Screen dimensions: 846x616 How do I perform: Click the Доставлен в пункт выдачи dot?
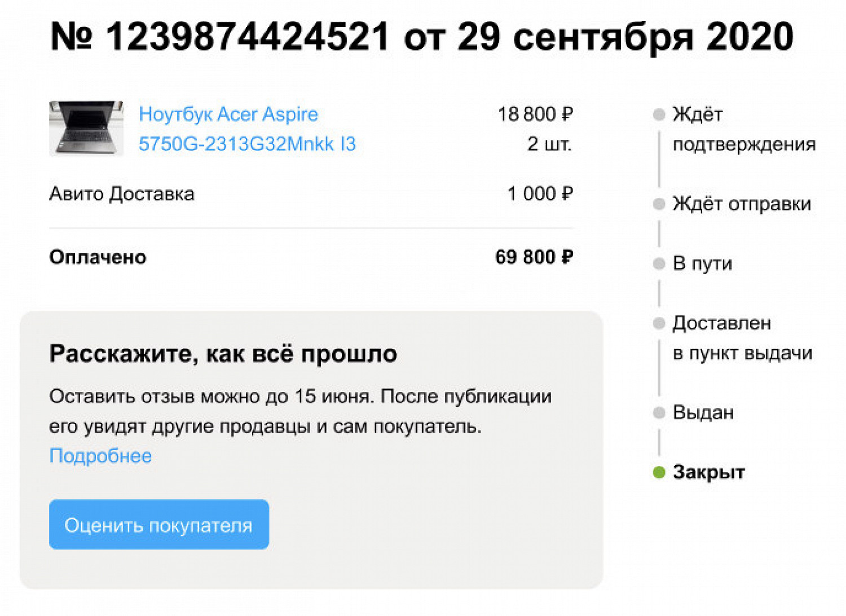click(x=659, y=323)
